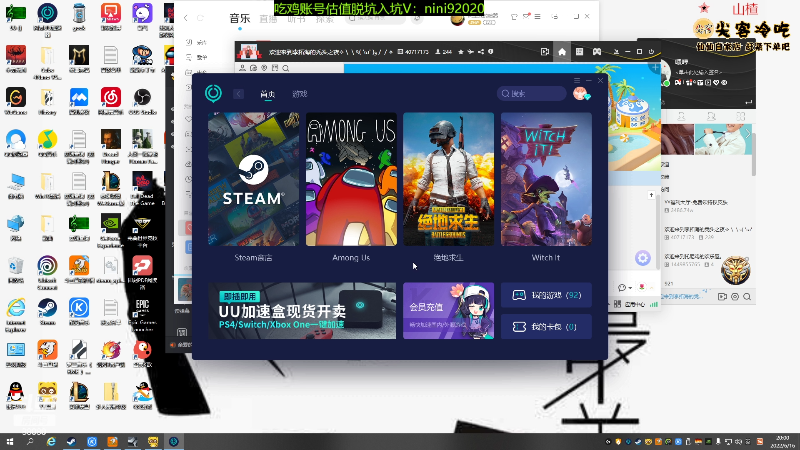
Task: Click the star favorite icon in YY title
Action: click(461, 52)
